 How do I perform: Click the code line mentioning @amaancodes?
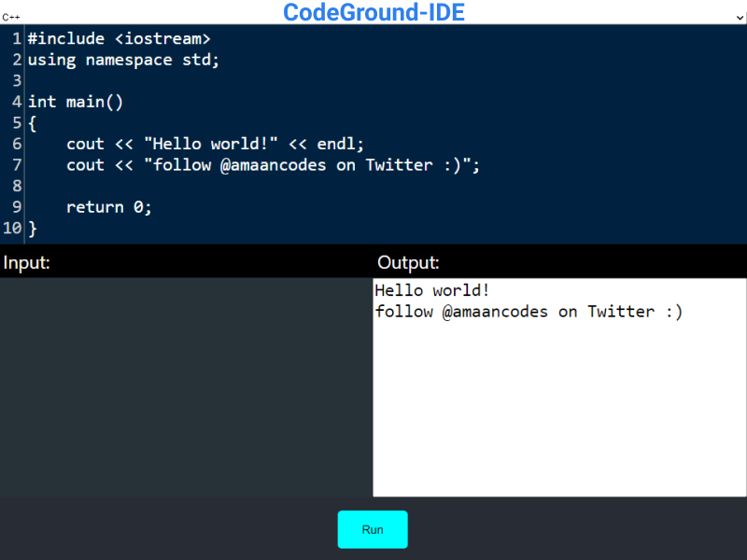[x=273, y=165]
